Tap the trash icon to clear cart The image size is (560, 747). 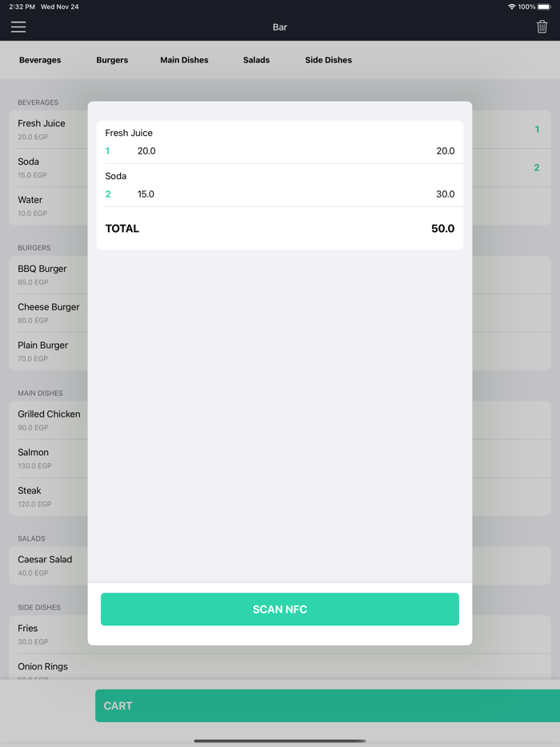(542, 27)
